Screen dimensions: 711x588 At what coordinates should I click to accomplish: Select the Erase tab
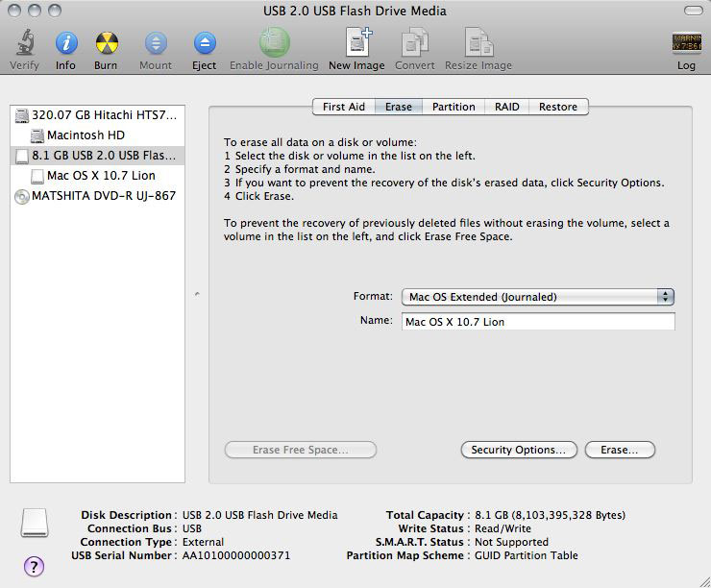[x=399, y=107]
